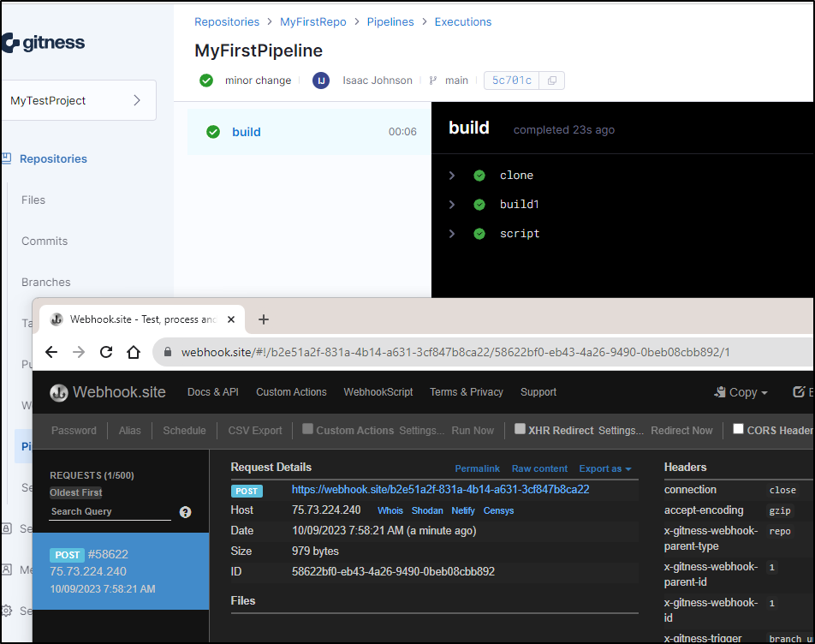Go to the browser Home page
This screenshot has height=644, width=815.
[134, 353]
